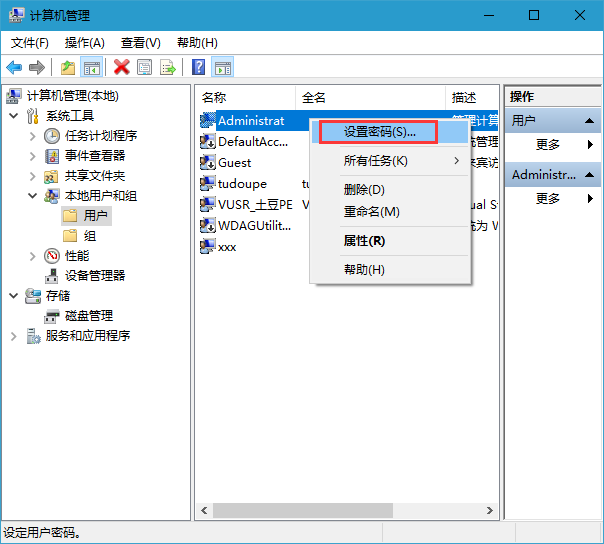The image size is (604, 544).
Task: Click the DefaultAcc... user icon
Action: pos(208,141)
